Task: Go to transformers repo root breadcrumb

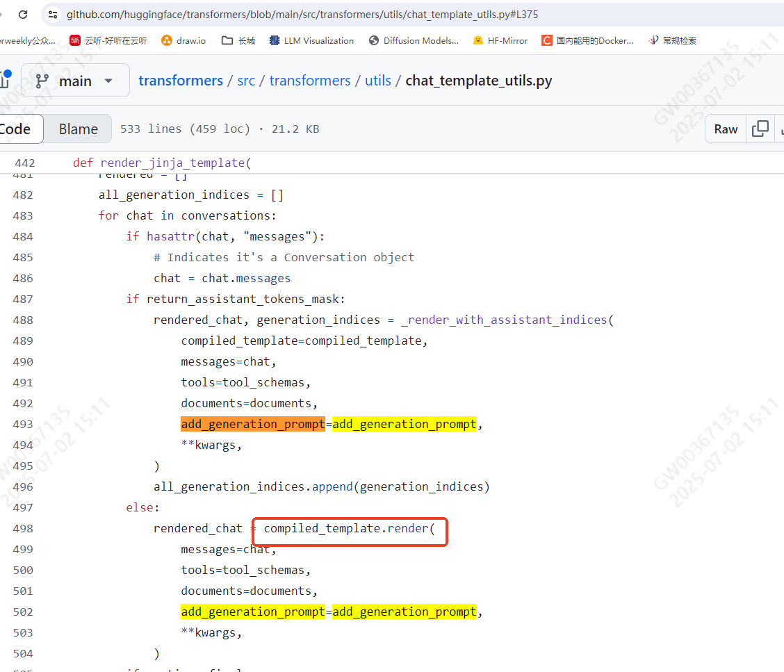Action: (181, 81)
